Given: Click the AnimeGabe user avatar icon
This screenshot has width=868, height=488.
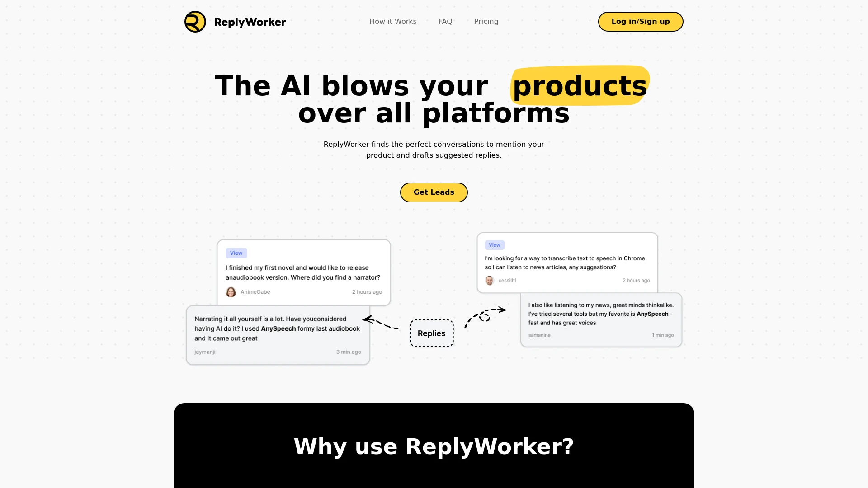Looking at the screenshot, I should coord(230,292).
